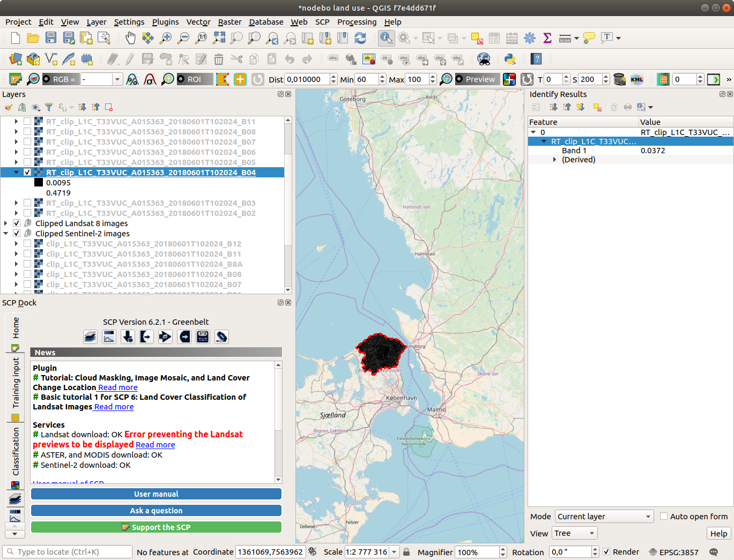Click the Refresh map icon
734x560 pixels.
click(360, 38)
